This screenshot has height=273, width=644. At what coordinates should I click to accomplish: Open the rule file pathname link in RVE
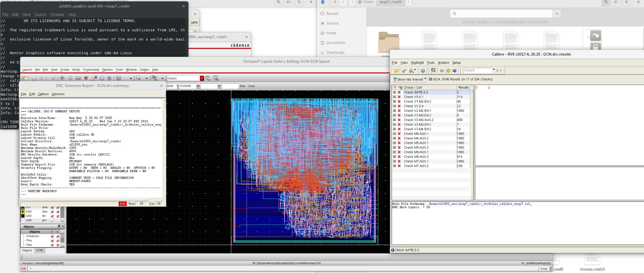click(x=480, y=204)
